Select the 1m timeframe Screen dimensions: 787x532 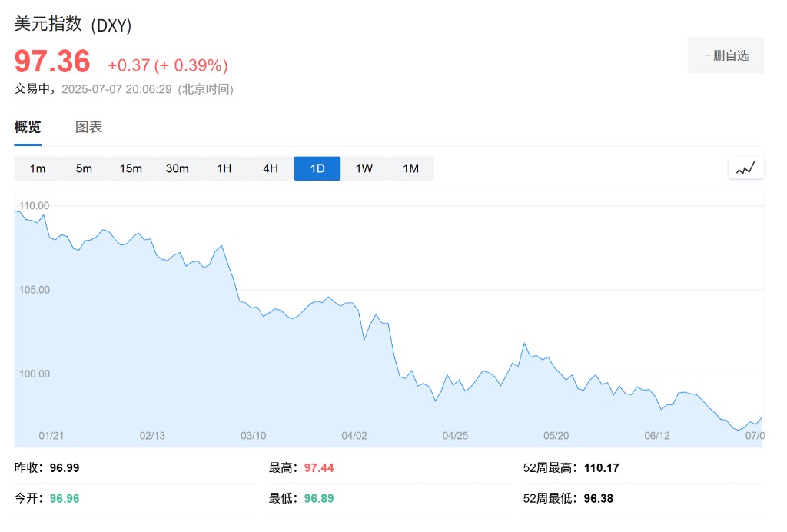(x=38, y=168)
